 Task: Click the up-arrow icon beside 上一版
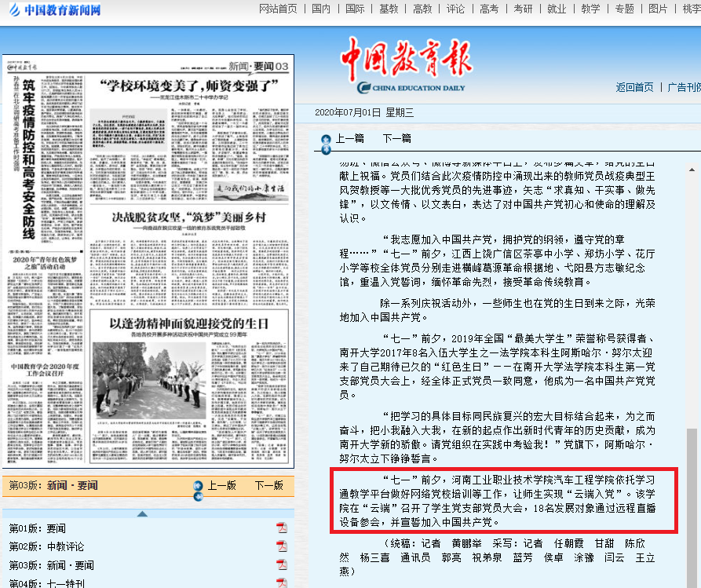[x=198, y=486]
